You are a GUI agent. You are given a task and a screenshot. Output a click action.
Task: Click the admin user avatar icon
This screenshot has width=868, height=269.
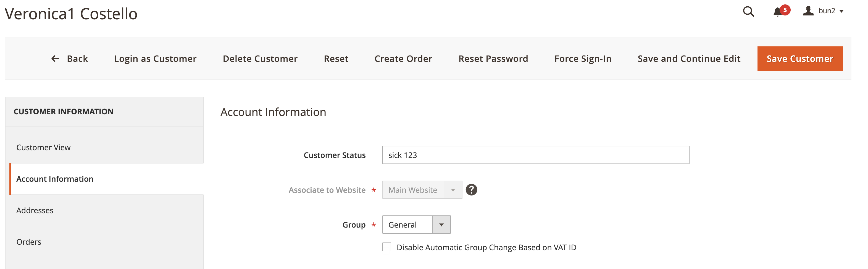pos(808,11)
